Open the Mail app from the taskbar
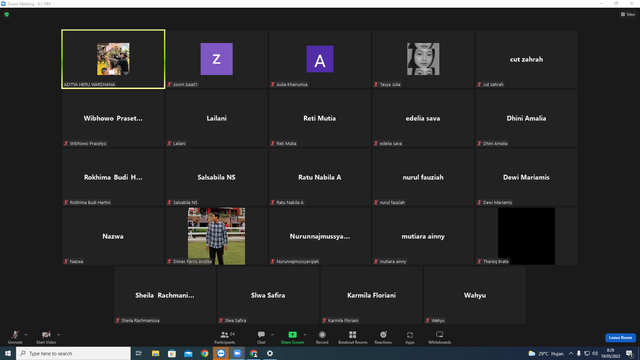640x360 pixels. tap(188, 353)
